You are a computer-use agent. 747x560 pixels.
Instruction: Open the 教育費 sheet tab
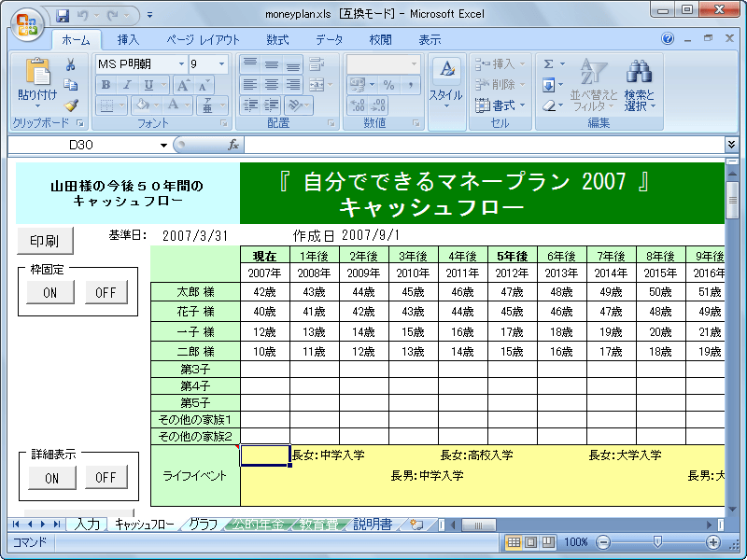[318, 525]
